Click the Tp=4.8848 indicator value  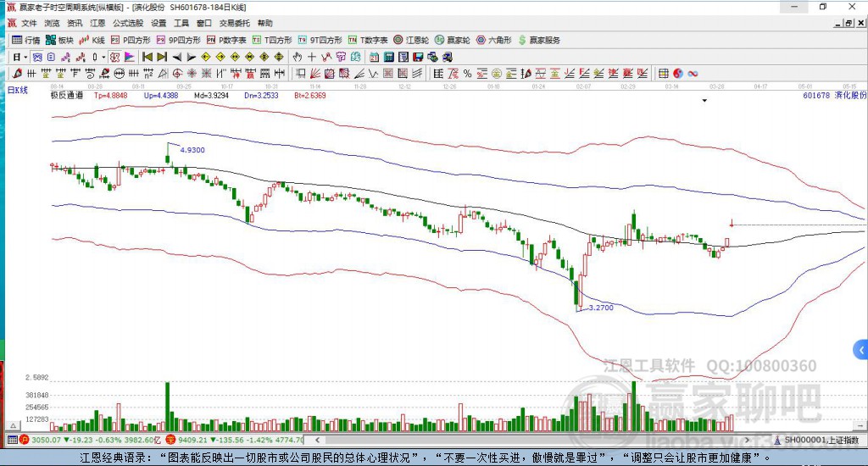coord(111,95)
